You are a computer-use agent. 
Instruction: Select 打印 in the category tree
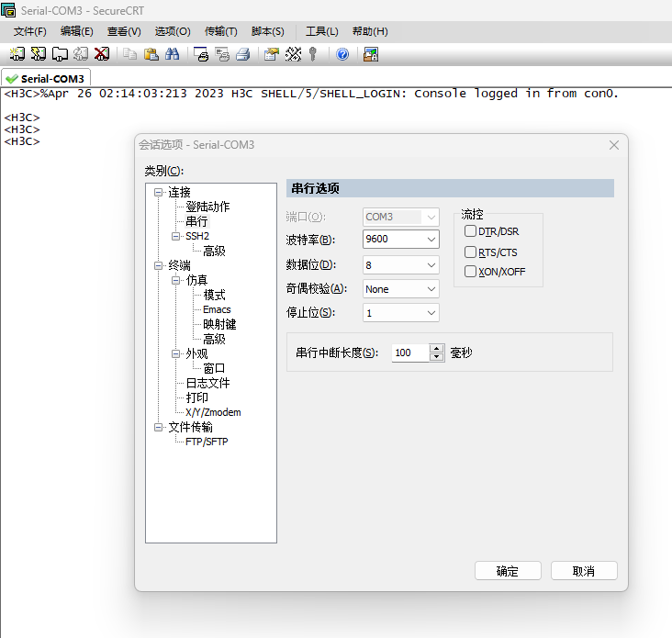(x=196, y=397)
